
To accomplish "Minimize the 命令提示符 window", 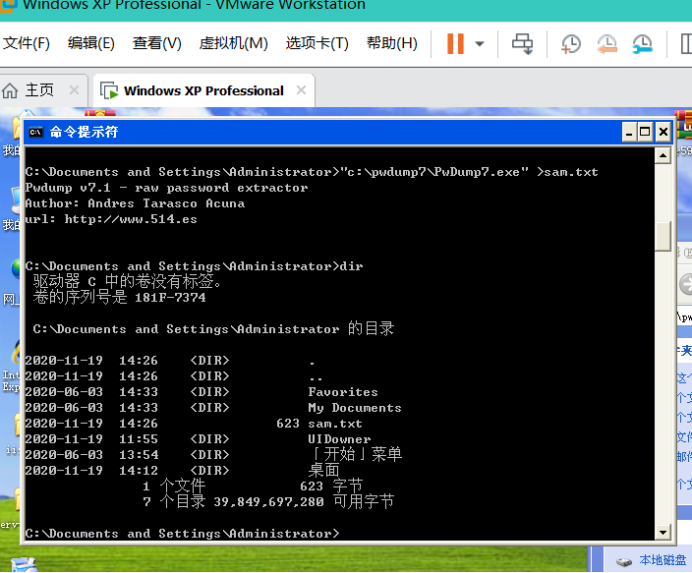I will click(629, 132).
